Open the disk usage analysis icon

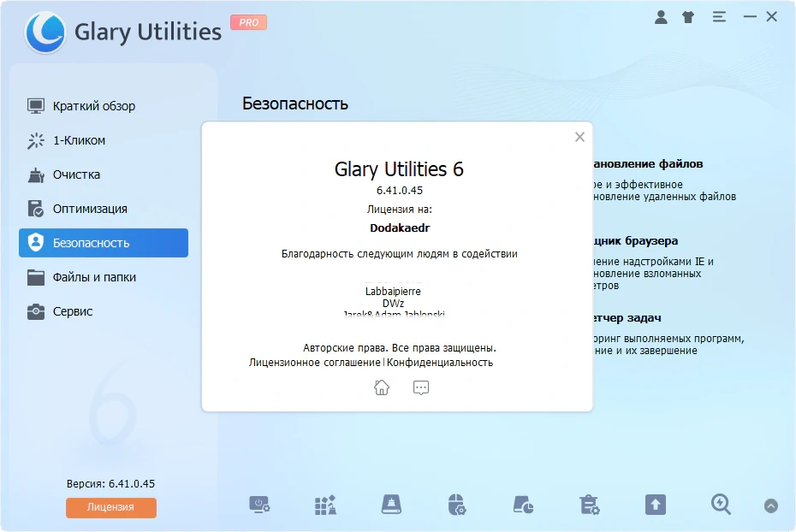[x=523, y=505]
